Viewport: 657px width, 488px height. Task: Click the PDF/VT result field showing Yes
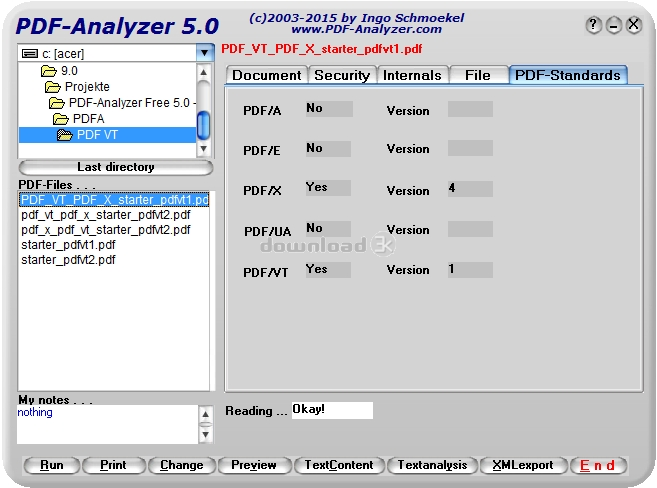pyautogui.click(x=328, y=270)
